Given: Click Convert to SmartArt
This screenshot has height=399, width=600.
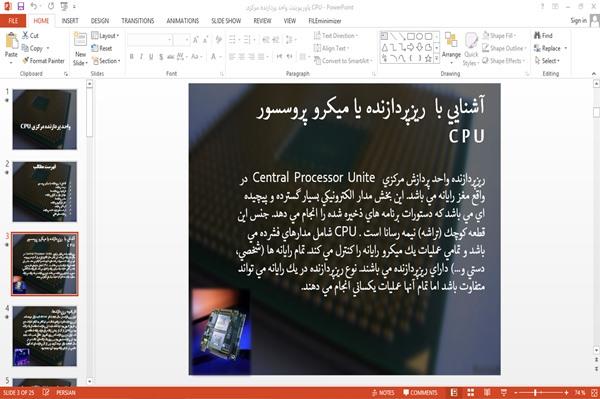Looking at the screenshot, I should coord(342,61).
